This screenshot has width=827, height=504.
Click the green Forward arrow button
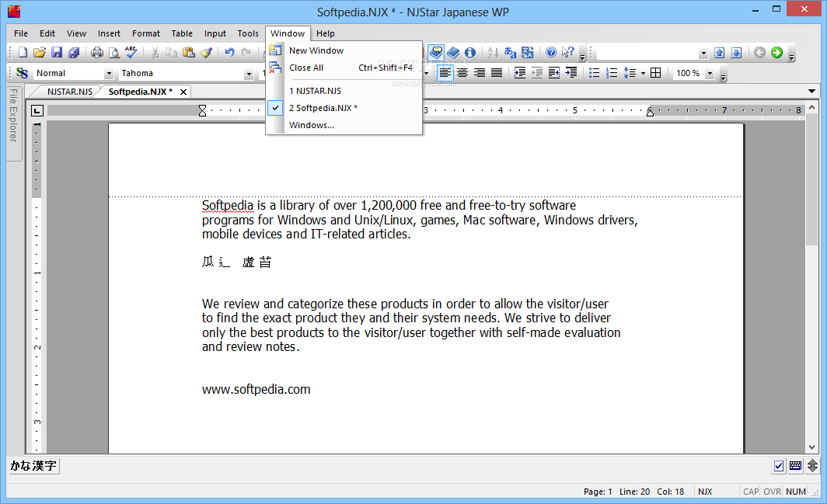776,52
